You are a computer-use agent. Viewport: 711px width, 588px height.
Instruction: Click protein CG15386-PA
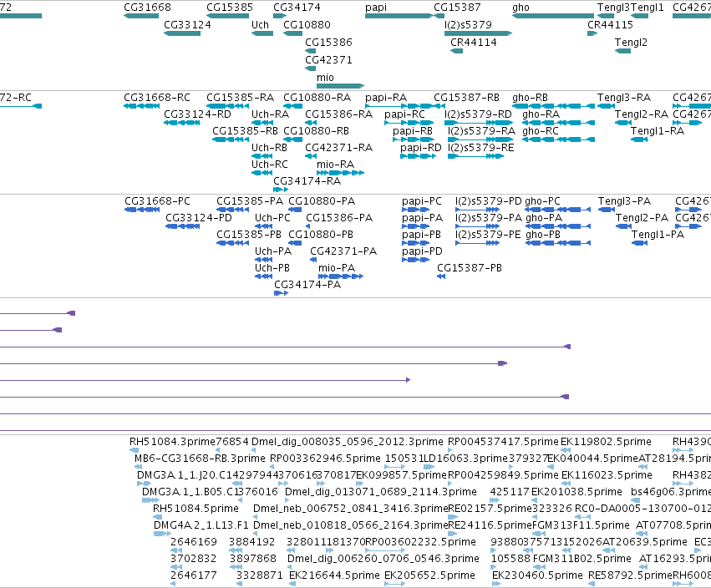(x=339, y=218)
